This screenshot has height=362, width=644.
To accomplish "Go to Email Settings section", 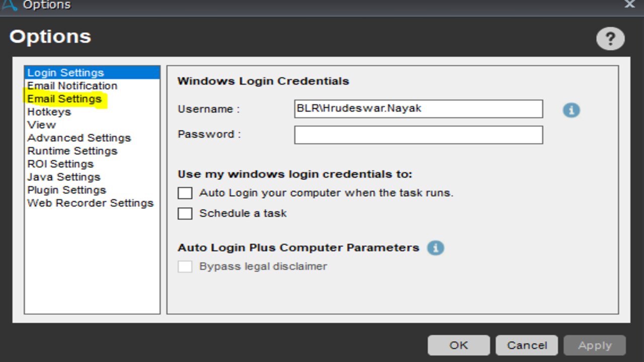I will point(64,99).
